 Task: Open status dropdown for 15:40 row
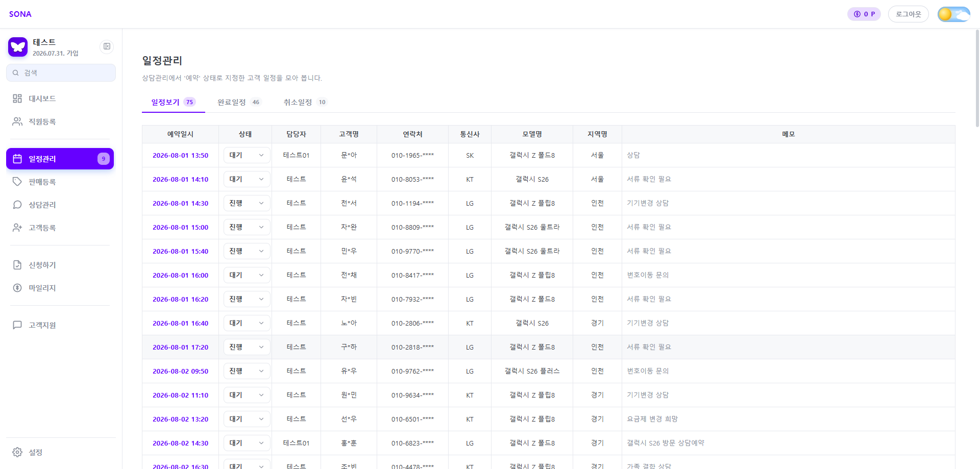[247, 251]
